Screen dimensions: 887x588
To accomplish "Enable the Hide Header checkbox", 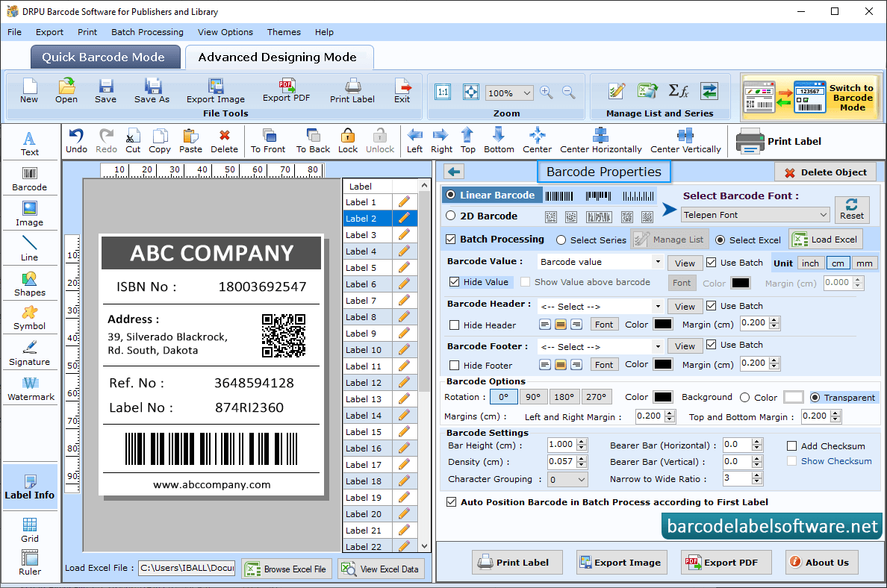I will pos(454,325).
